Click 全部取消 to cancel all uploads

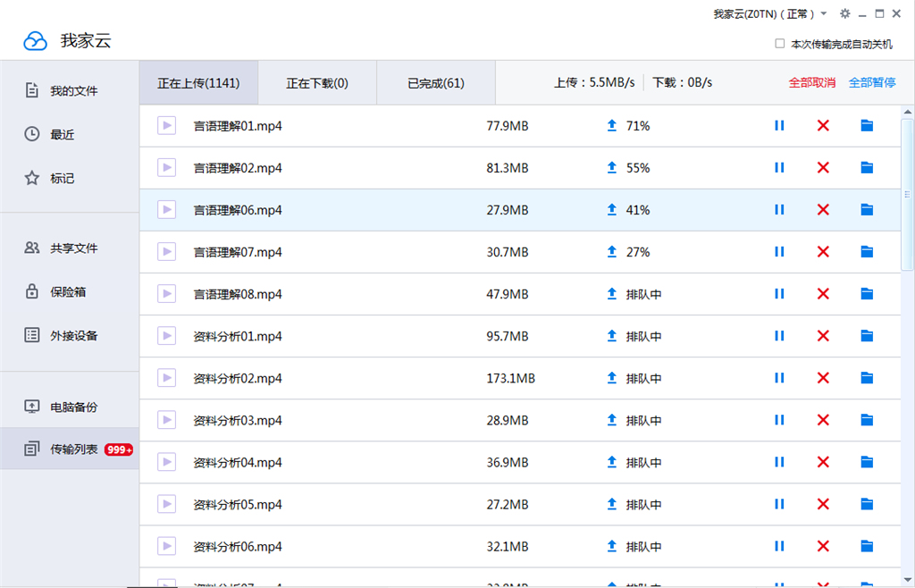coord(811,82)
